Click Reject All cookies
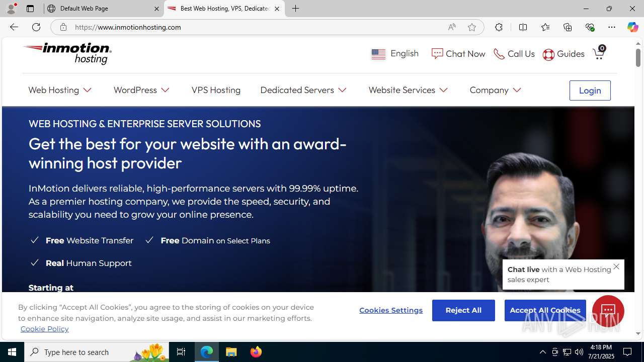Screen dimensions: 644x362 (463, 310)
